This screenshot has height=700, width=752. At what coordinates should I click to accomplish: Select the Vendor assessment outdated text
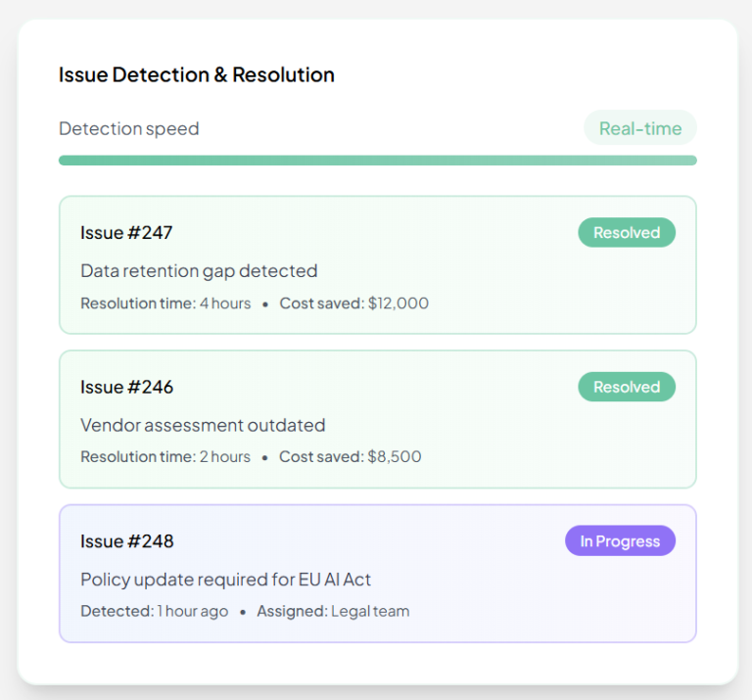203,425
